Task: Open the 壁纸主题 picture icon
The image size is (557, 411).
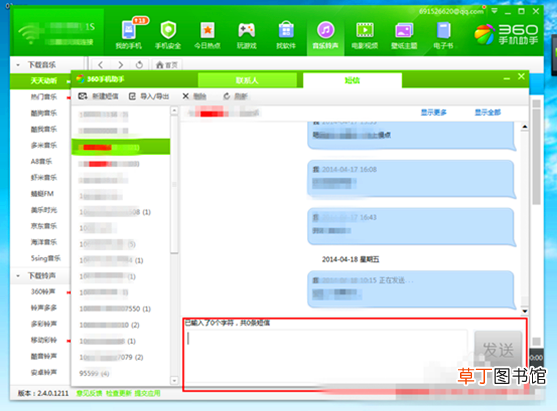Action: tap(404, 34)
